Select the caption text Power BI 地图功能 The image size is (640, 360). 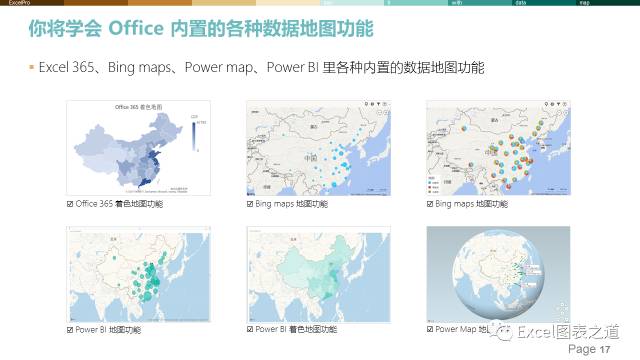[108, 330]
